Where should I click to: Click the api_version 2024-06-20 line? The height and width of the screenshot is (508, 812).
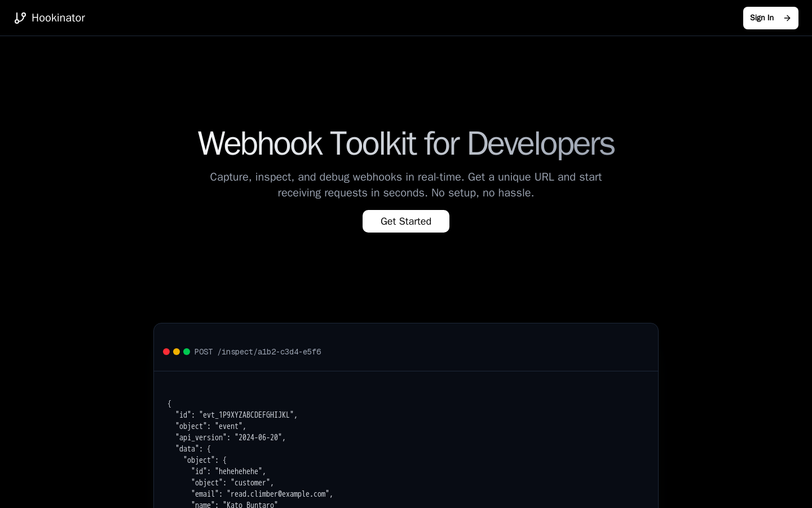pos(230,437)
